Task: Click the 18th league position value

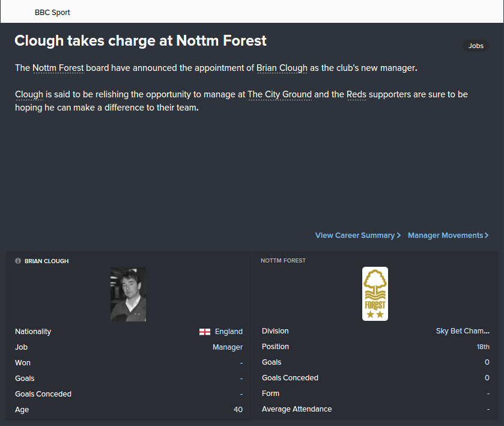Action: (483, 347)
